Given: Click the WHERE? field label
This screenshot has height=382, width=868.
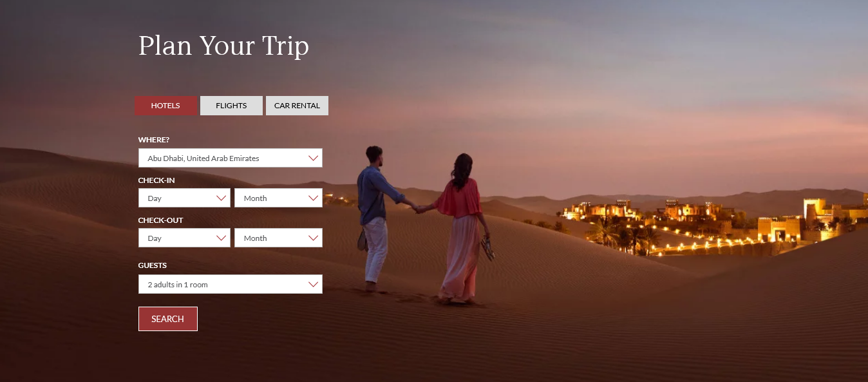Looking at the screenshot, I should (x=154, y=140).
